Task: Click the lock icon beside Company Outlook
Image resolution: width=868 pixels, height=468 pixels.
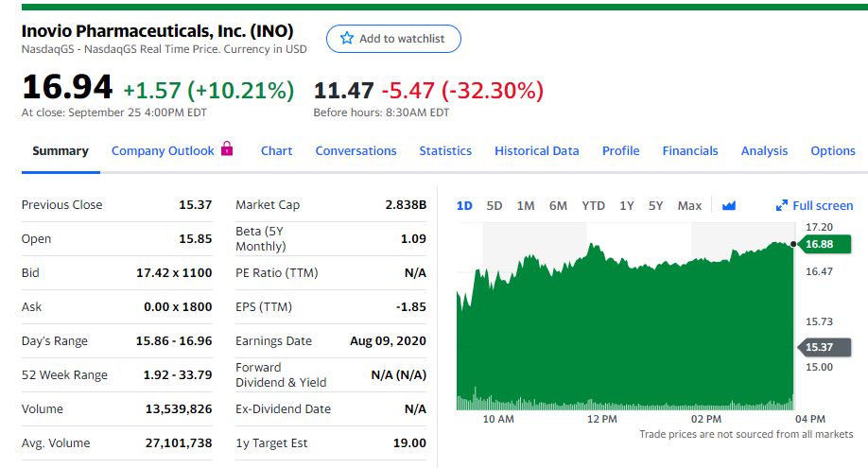Action: coord(226,149)
